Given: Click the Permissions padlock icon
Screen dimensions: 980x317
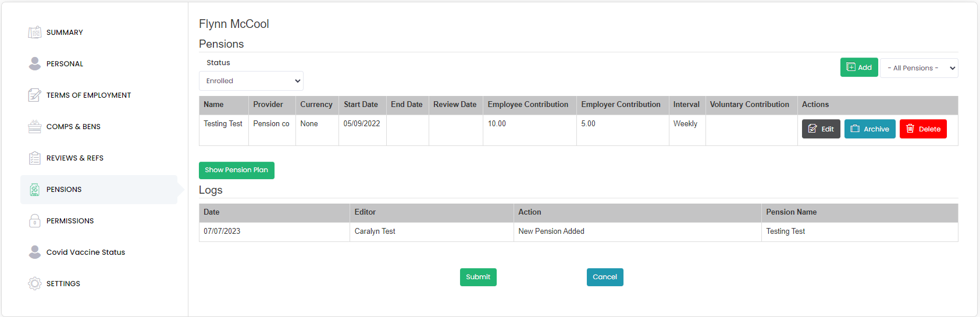Looking at the screenshot, I should (35, 220).
